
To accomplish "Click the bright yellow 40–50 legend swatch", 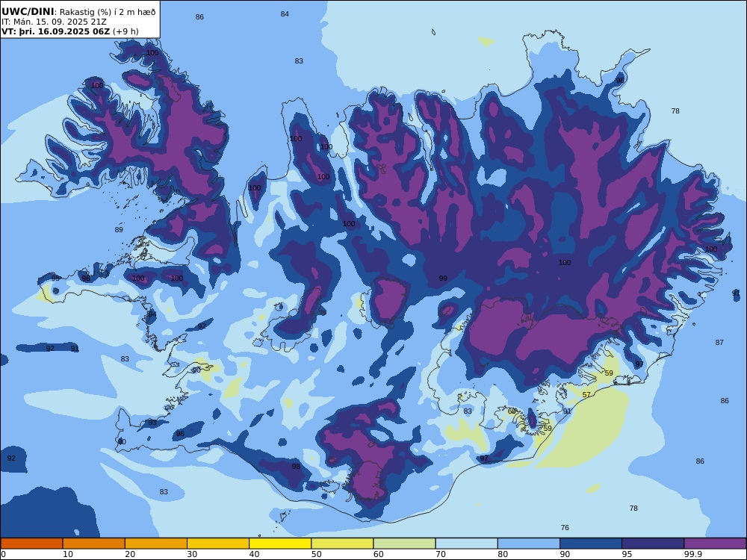I will pos(280,544).
